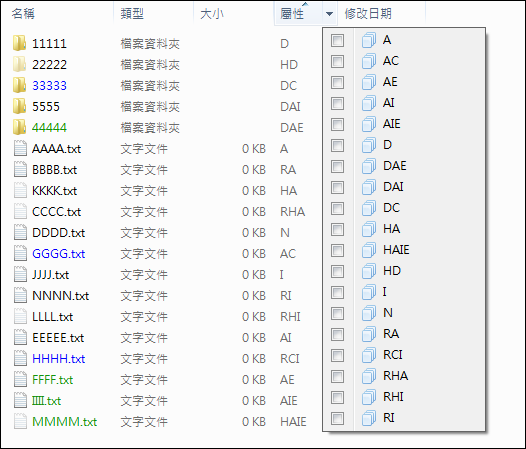The image size is (526, 449).
Task: Choose the RHA entry in filter list
Action: click(396, 376)
